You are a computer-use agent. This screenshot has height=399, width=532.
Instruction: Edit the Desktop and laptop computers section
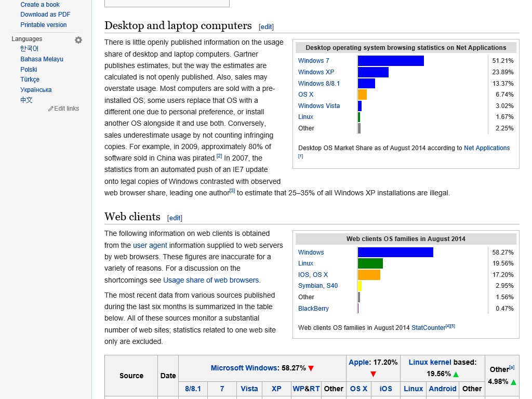click(x=266, y=27)
